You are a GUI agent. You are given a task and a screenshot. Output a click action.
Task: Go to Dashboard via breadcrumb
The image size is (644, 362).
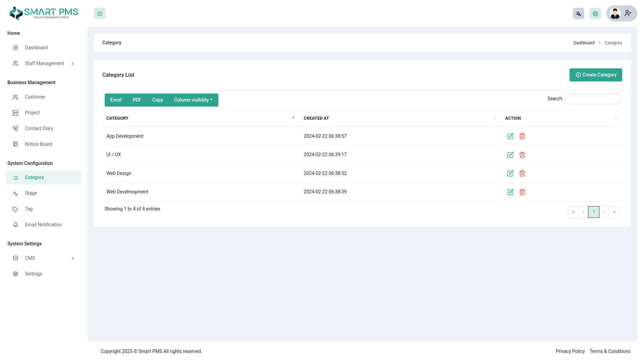pos(584,43)
